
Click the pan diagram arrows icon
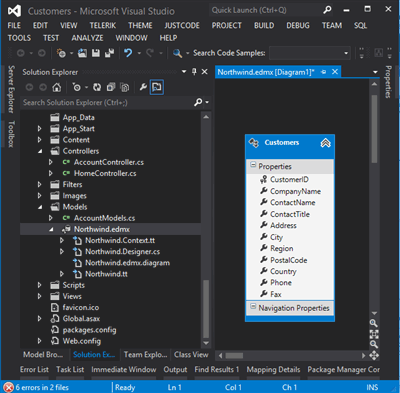(374, 355)
